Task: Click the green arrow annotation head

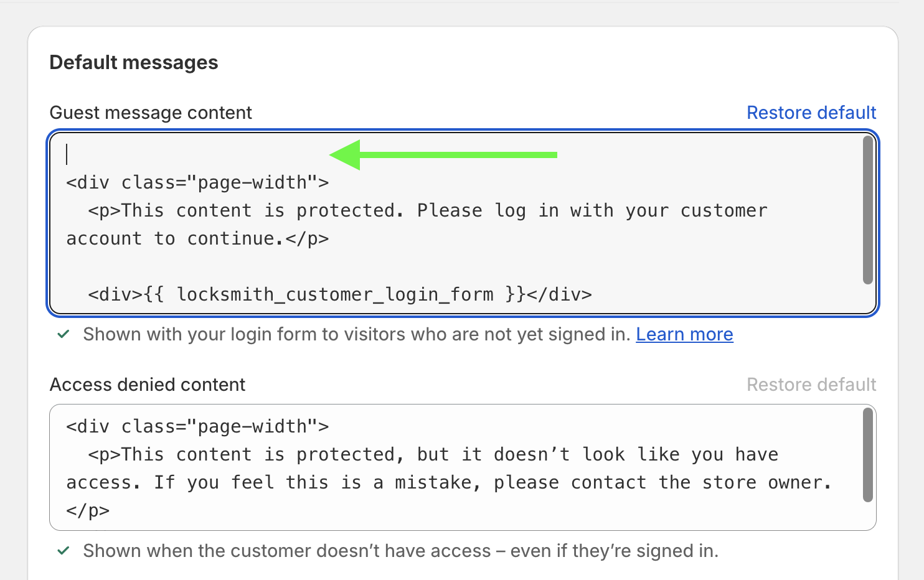Action: coord(345,155)
